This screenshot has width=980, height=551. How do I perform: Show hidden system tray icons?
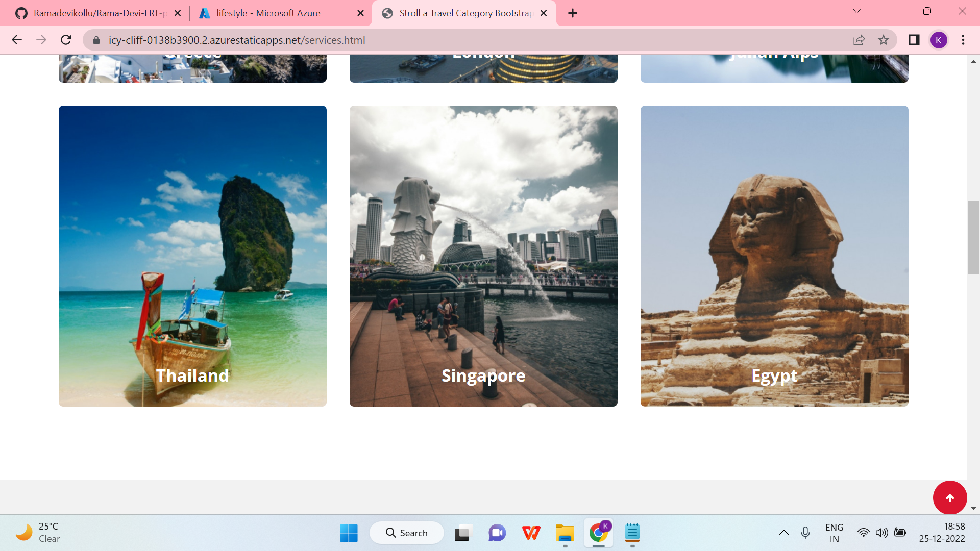(783, 533)
